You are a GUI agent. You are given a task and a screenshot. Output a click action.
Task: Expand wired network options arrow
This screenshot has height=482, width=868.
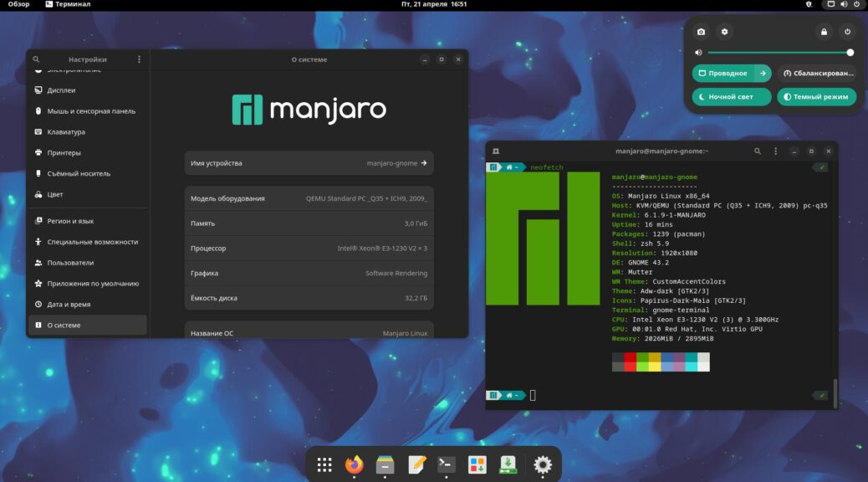(x=762, y=74)
